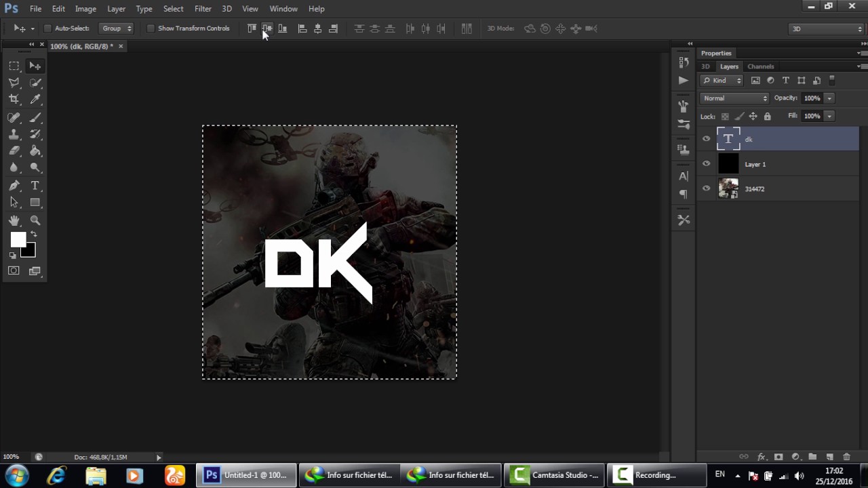Enable Show Transform Controls checkbox
Image resolution: width=868 pixels, height=488 pixels.
click(x=151, y=28)
